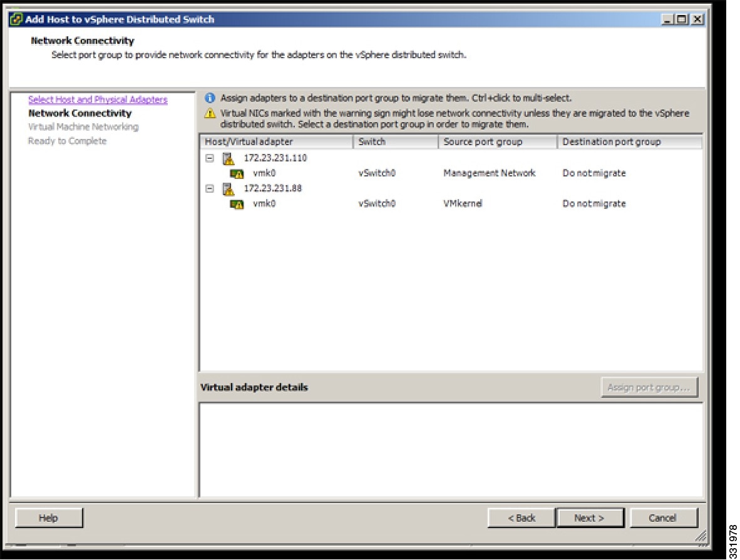The height and width of the screenshot is (560, 740).
Task: Click the Help button
Action: pos(49,518)
